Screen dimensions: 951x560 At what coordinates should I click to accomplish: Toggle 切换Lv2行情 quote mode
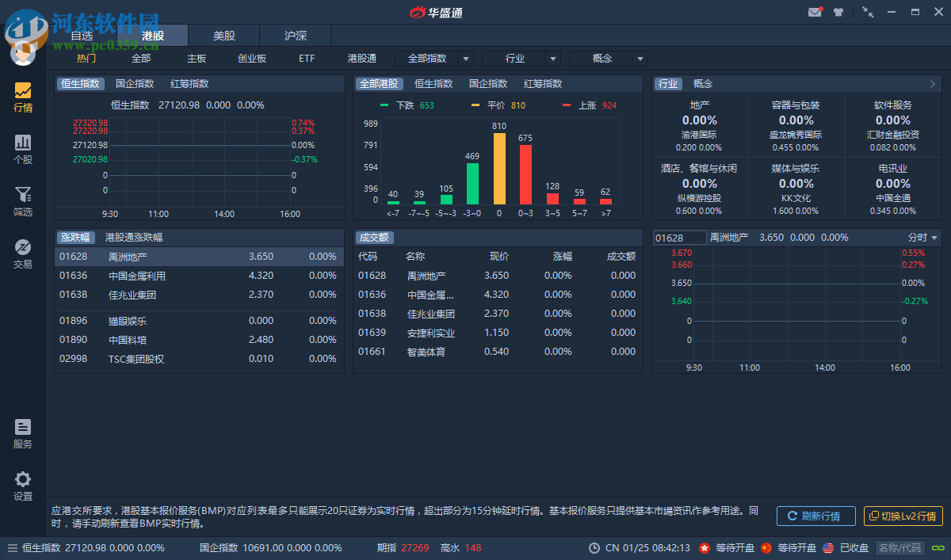[x=902, y=516]
